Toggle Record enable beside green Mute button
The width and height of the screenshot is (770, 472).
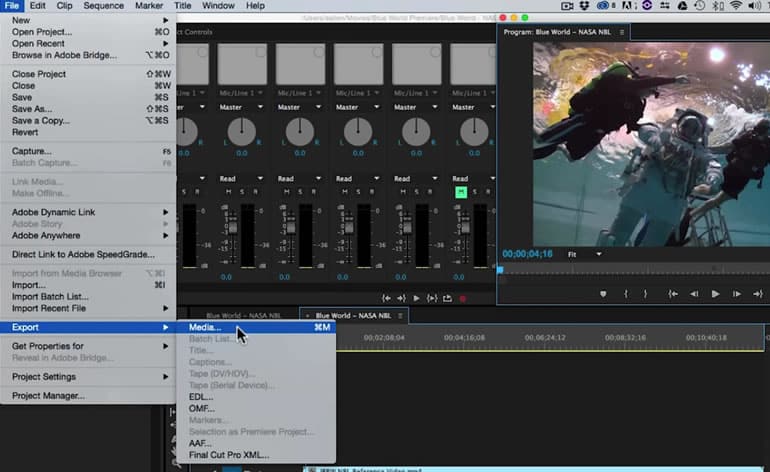488,192
